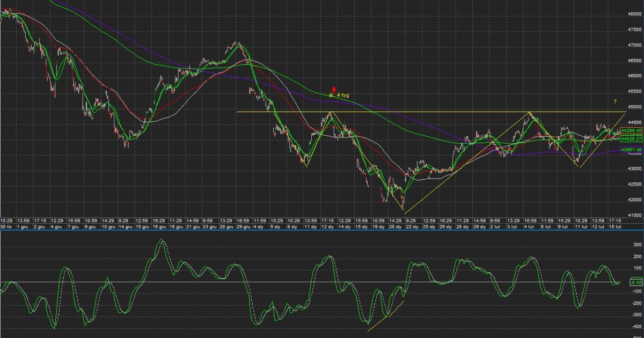Click the '29 gru' date label
The image size is (644, 338).
(x=243, y=227)
